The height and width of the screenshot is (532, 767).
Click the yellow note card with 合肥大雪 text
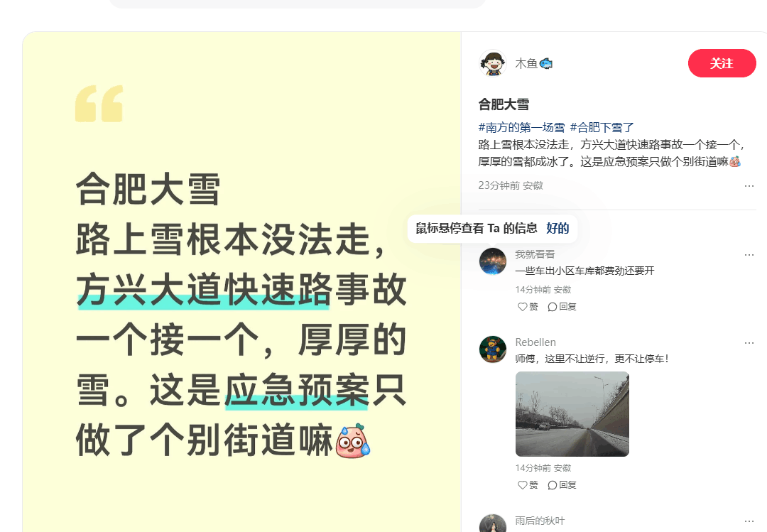pos(241,282)
